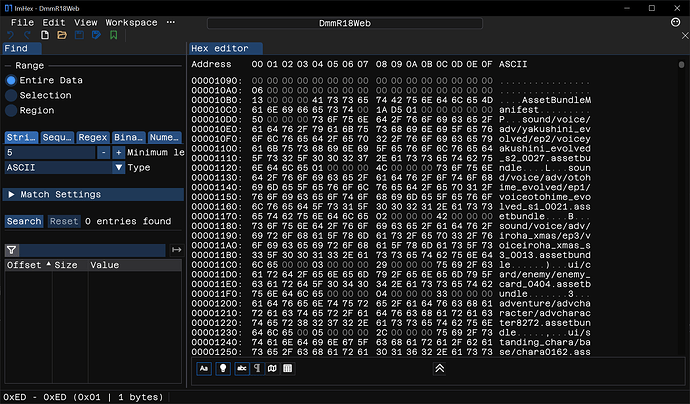Increase minimum length with plus button
Viewport: 690px width, 404px height.
(118, 153)
